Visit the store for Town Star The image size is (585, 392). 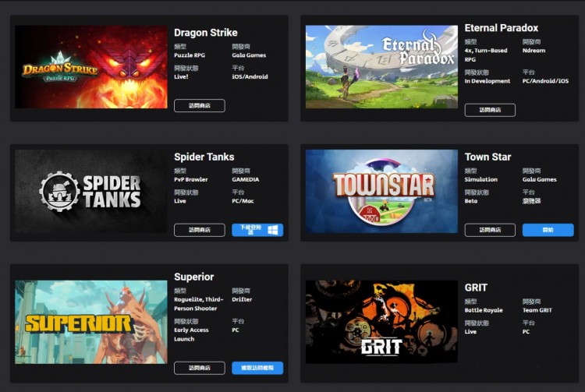click(490, 230)
